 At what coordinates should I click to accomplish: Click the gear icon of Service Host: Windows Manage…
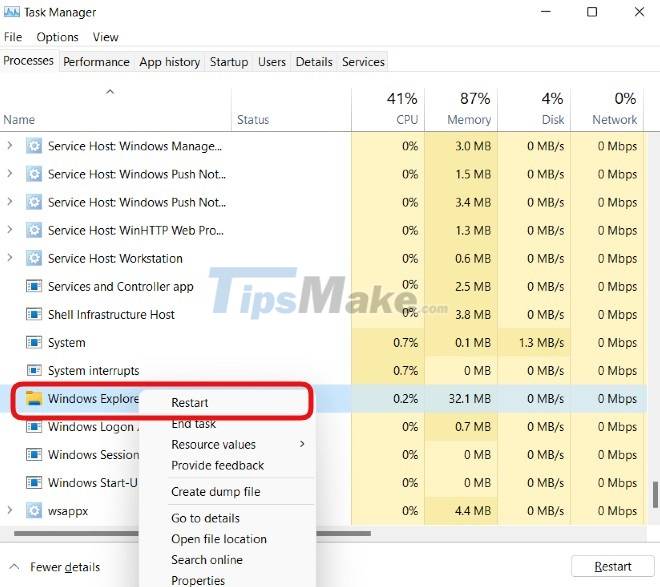click(x=34, y=146)
